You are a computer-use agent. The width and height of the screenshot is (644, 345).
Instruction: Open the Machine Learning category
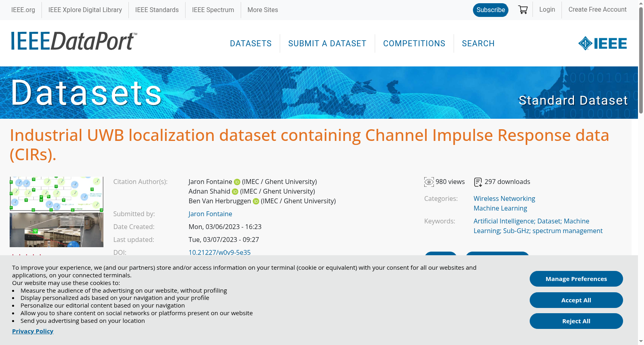coord(500,209)
